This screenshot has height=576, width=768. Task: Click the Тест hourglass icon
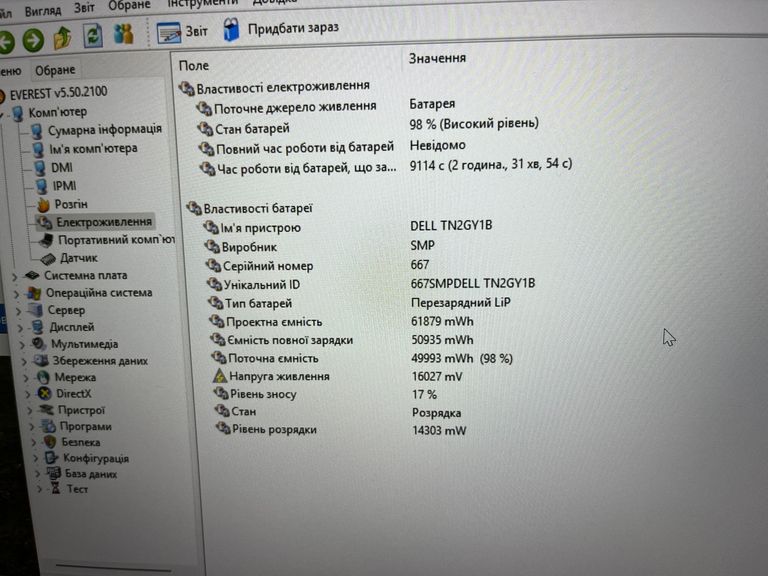pos(55,488)
